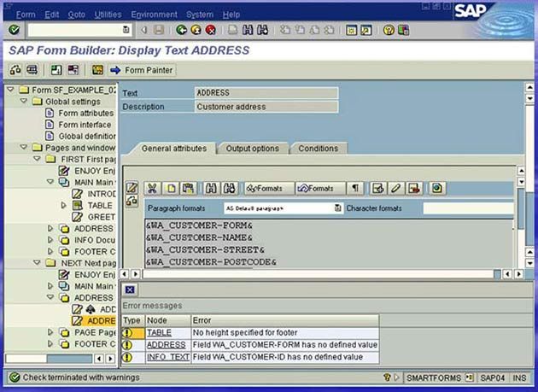Click the Text name field ADDRESS

266,93
